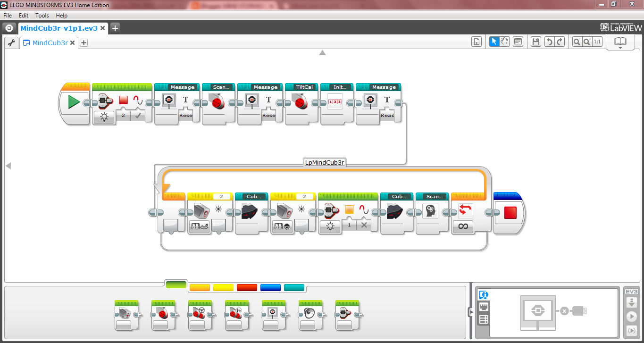Image resolution: width=644 pixels, height=343 pixels.
Task: Select the first Cub... my block in loop
Action: coord(251,213)
